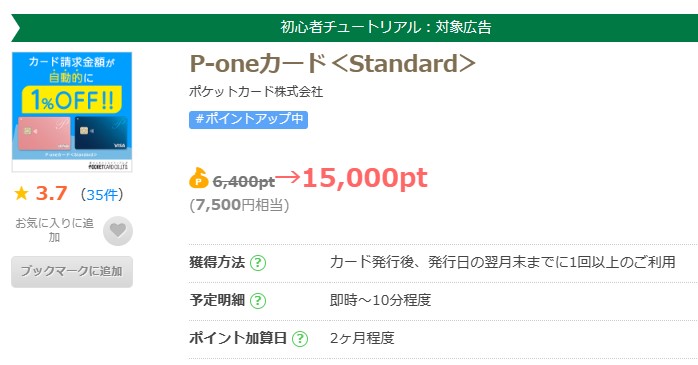Click the 獲得方法 row label
The width and height of the screenshot is (698, 365).
pos(217,263)
